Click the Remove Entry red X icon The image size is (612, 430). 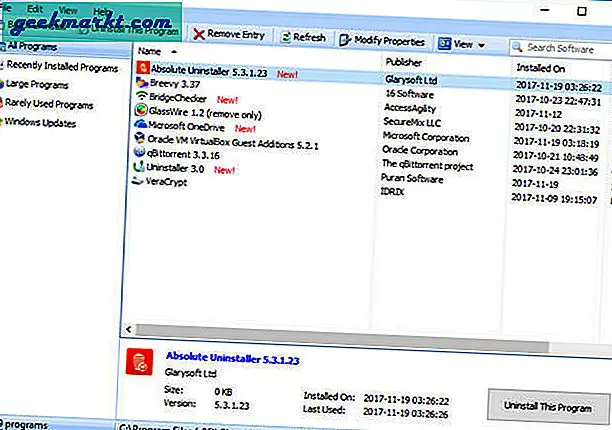[199, 34]
